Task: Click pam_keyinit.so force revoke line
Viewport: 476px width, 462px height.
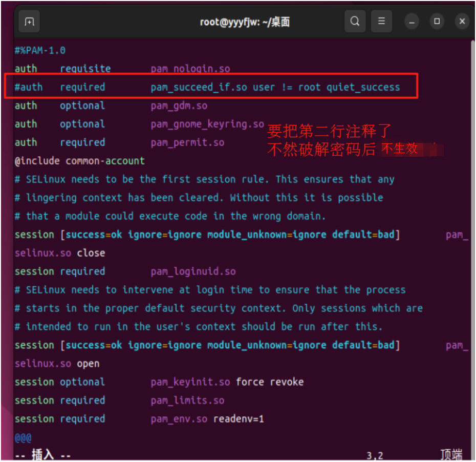Action: coord(159,382)
